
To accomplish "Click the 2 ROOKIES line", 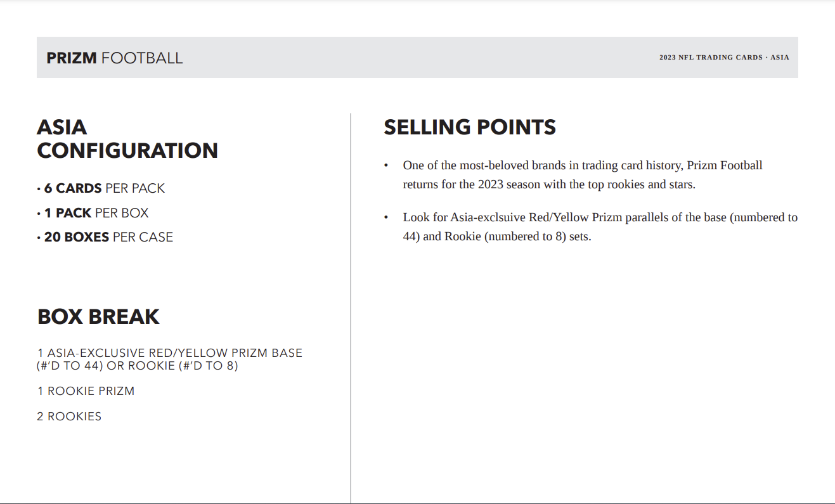I will pos(69,417).
